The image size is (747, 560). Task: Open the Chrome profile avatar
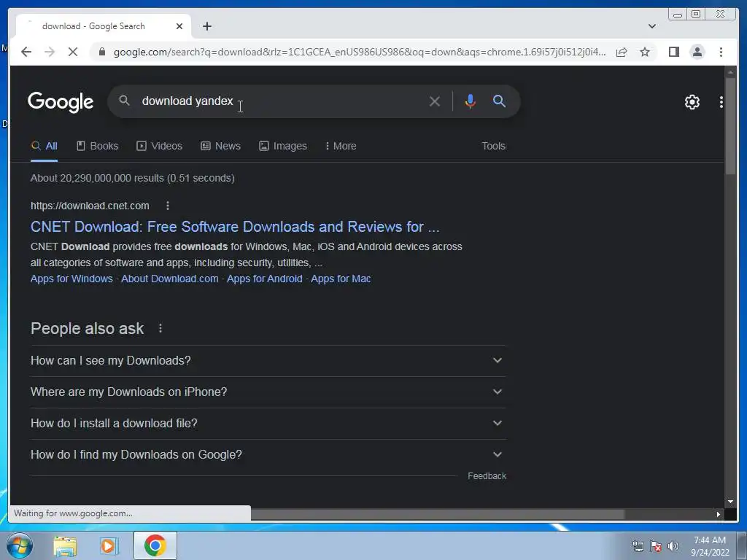click(x=697, y=52)
